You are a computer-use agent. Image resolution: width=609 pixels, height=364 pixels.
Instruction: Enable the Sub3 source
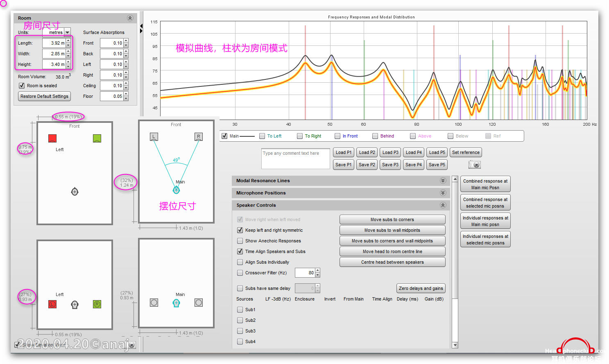pyautogui.click(x=240, y=331)
